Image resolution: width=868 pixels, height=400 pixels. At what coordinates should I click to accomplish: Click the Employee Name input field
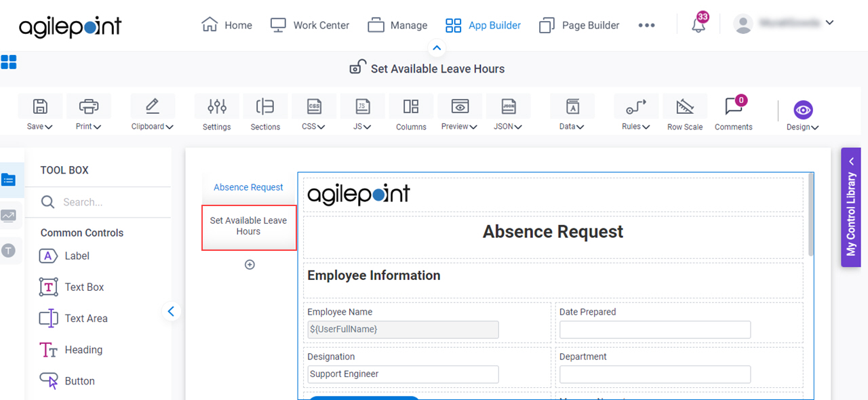(x=403, y=329)
